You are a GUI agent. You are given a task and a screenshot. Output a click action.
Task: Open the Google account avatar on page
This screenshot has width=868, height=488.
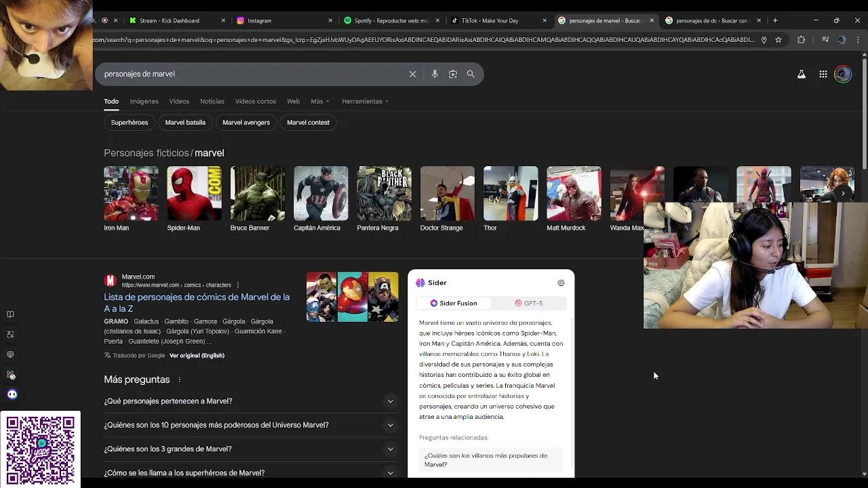pyautogui.click(x=843, y=74)
